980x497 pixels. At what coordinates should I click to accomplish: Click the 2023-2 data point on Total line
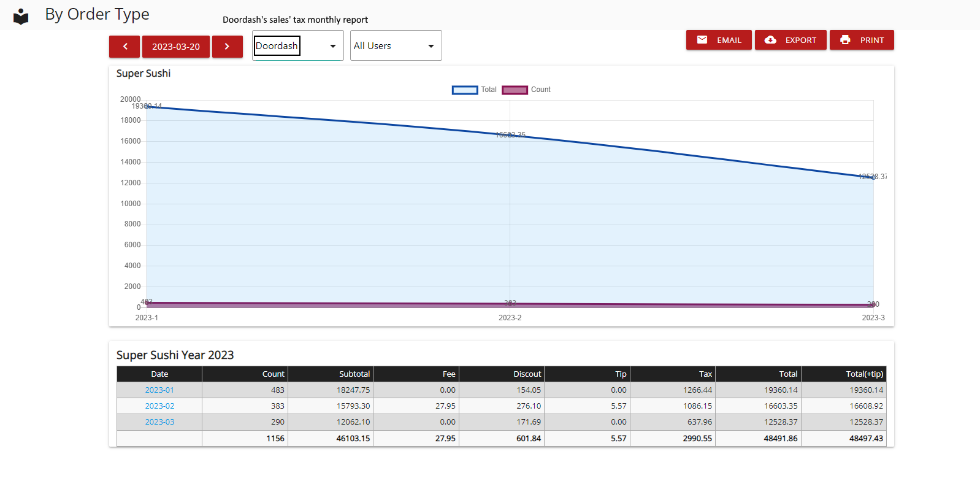point(510,136)
